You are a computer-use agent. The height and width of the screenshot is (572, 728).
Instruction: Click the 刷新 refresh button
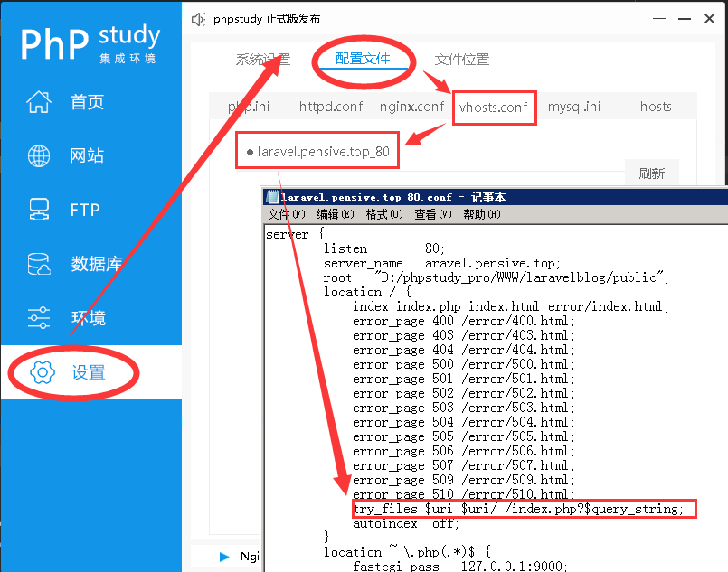[652, 173]
